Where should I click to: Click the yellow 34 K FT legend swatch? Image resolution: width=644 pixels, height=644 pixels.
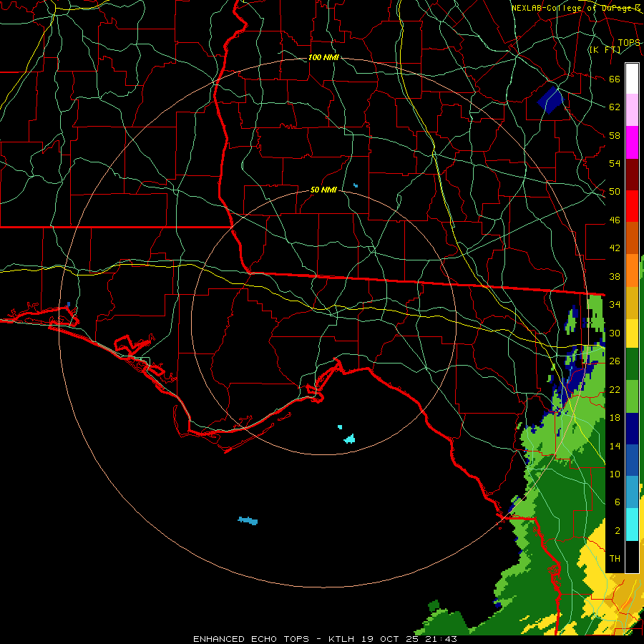[x=632, y=333]
